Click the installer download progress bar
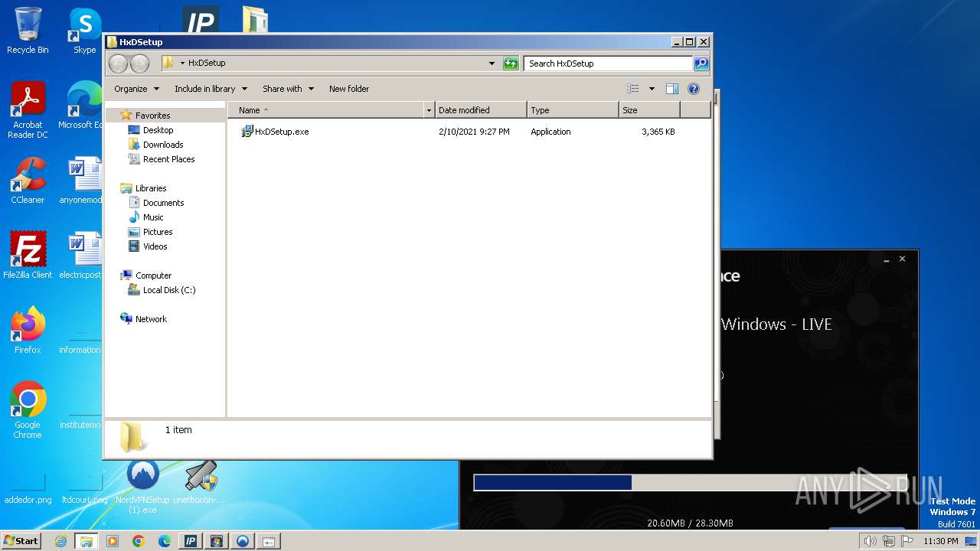980x551 pixels. 690,483
